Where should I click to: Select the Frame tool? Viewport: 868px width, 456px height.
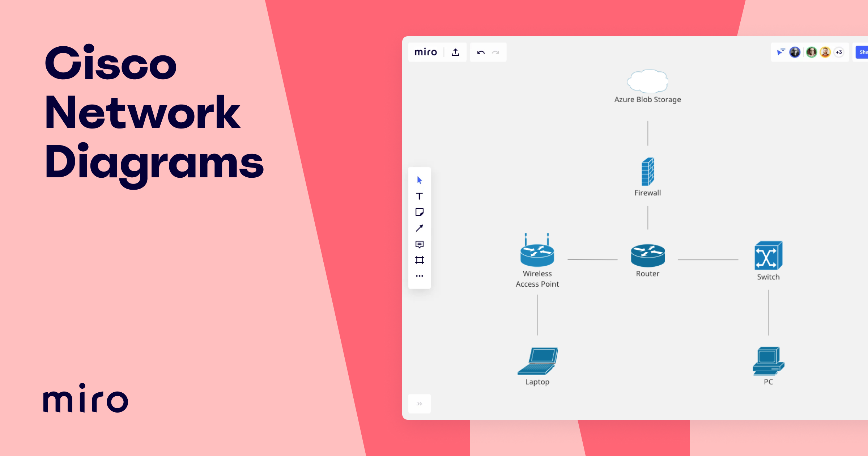pyautogui.click(x=419, y=260)
